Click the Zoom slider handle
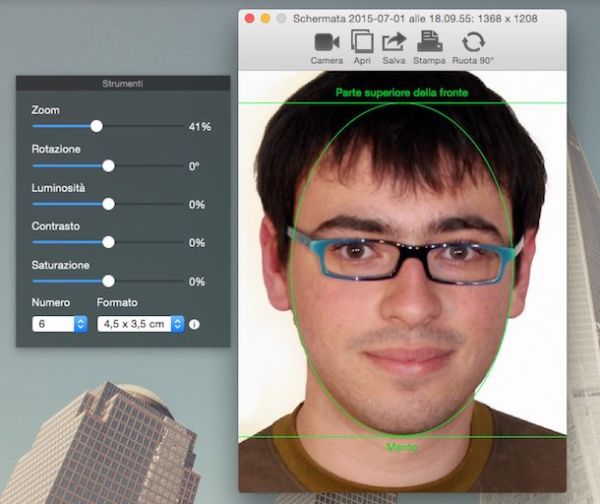Viewport: 600px width, 504px height. pos(96,126)
